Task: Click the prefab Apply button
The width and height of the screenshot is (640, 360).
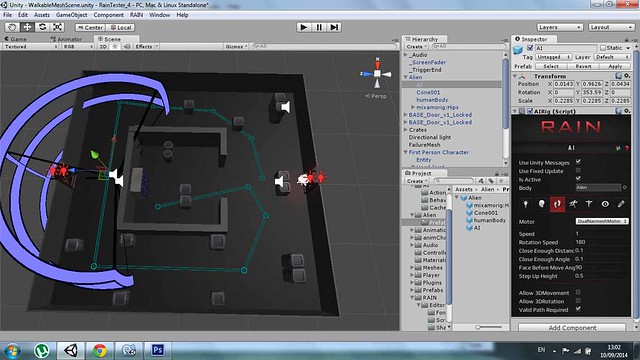Action: [615, 66]
